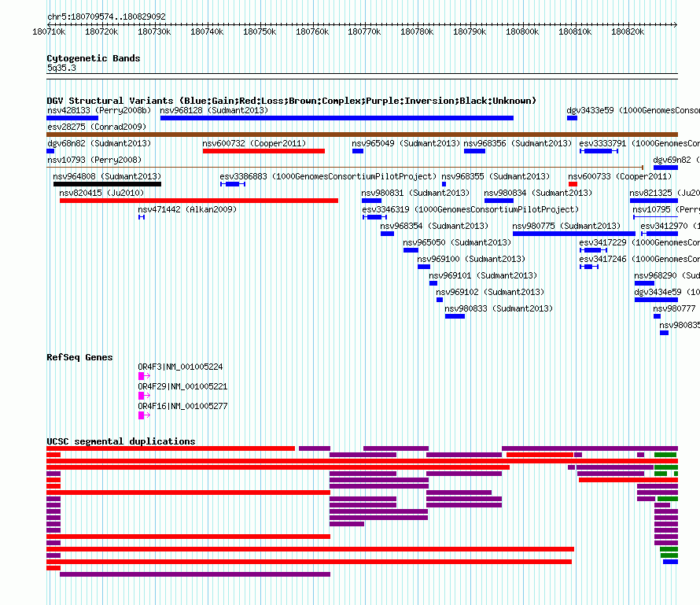The height and width of the screenshot is (605, 700).
Task: Open nsv980833 (Sudmant2013) label
Action: 499,308
